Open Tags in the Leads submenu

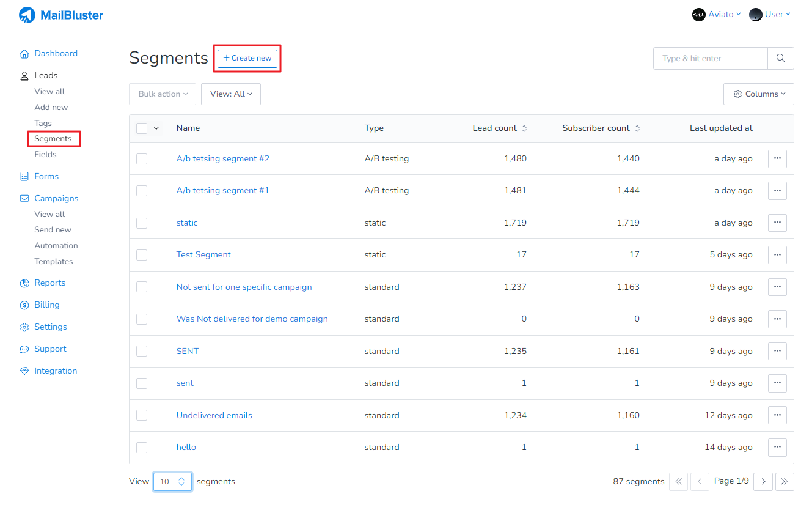pos(43,124)
